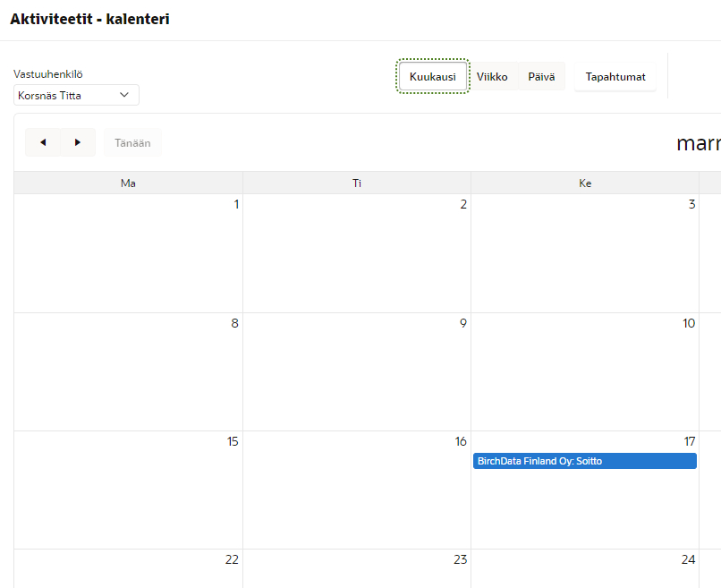Click the Ti column header

357,183
